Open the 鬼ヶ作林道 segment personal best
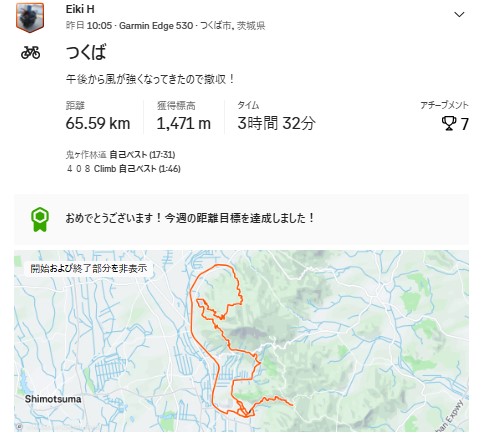 click(120, 155)
